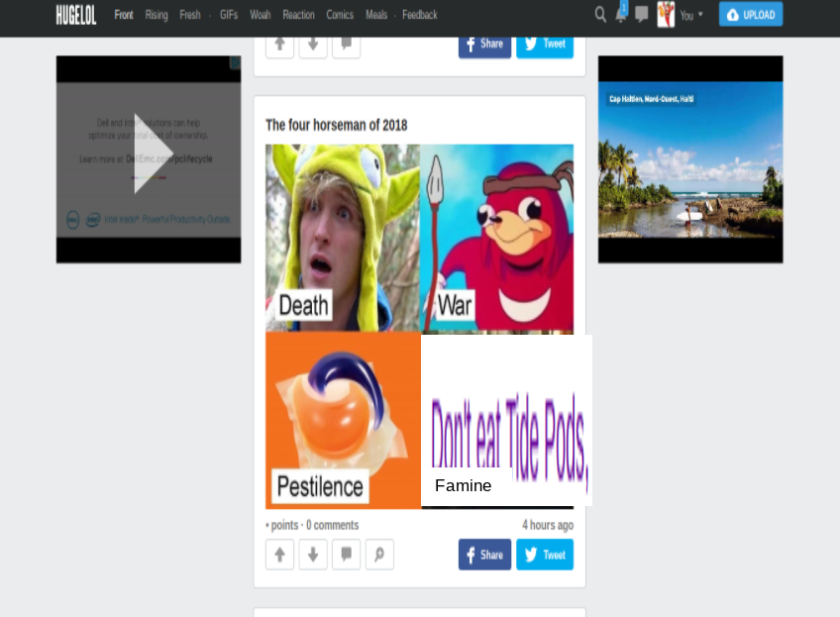Open the messages speech bubble icon in header
The width and height of the screenshot is (840, 617).
coord(641,15)
